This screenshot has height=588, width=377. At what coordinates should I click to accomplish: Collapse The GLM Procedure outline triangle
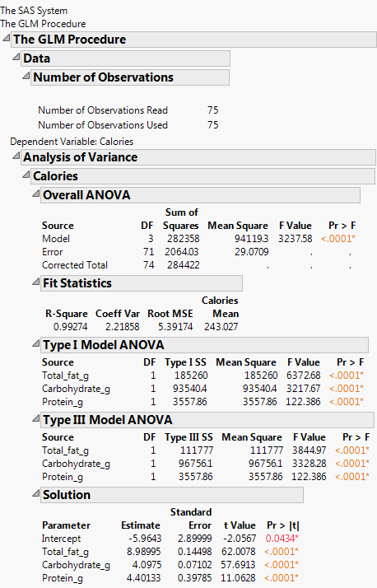(7, 38)
